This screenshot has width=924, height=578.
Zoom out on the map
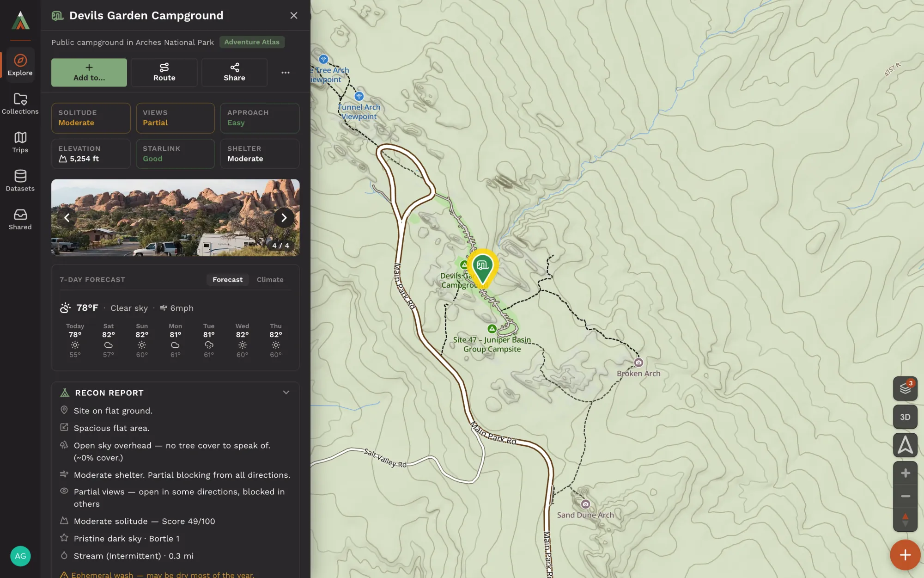click(x=905, y=496)
